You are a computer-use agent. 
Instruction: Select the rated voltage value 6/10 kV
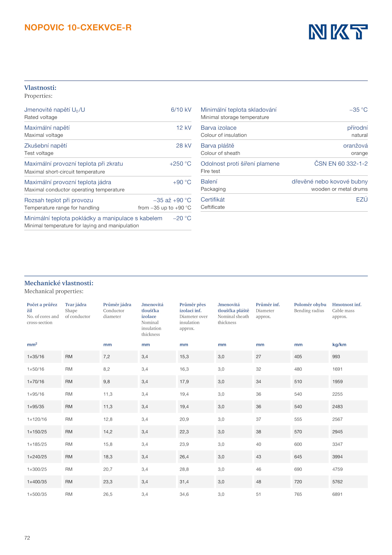pyautogui.click(x=181, y=110)
